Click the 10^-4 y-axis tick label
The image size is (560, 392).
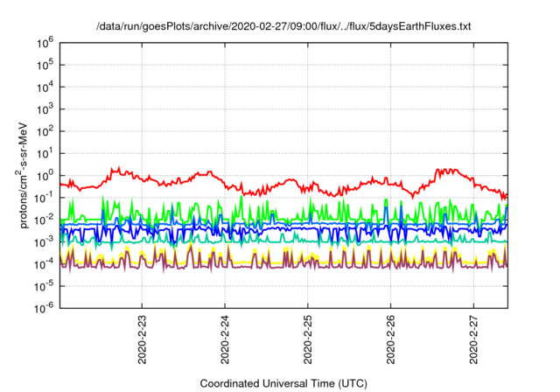pos(45,264)
